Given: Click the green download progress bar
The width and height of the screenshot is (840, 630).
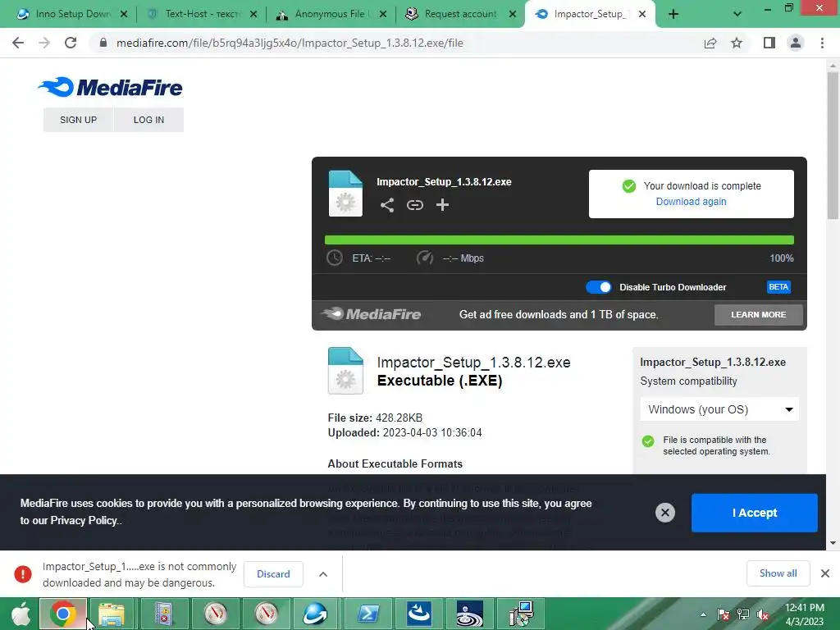Looking at the screenshot, I should [559, 240].
